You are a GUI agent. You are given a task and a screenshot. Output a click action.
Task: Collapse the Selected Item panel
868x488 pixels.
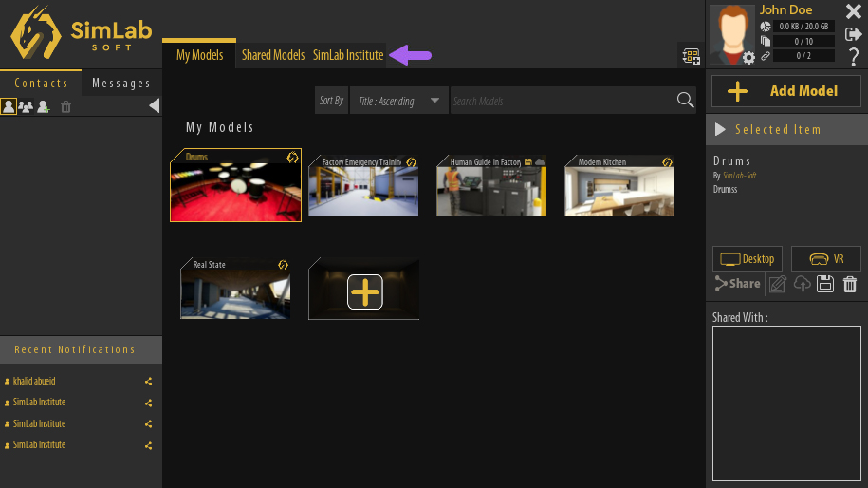point(720,130)
